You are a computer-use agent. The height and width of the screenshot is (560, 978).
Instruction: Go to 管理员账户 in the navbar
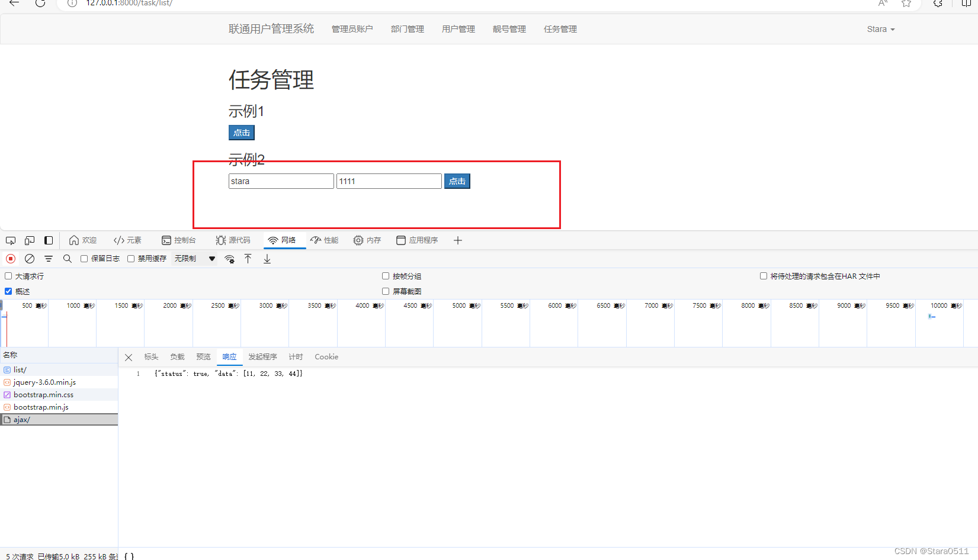coord(352,29)
